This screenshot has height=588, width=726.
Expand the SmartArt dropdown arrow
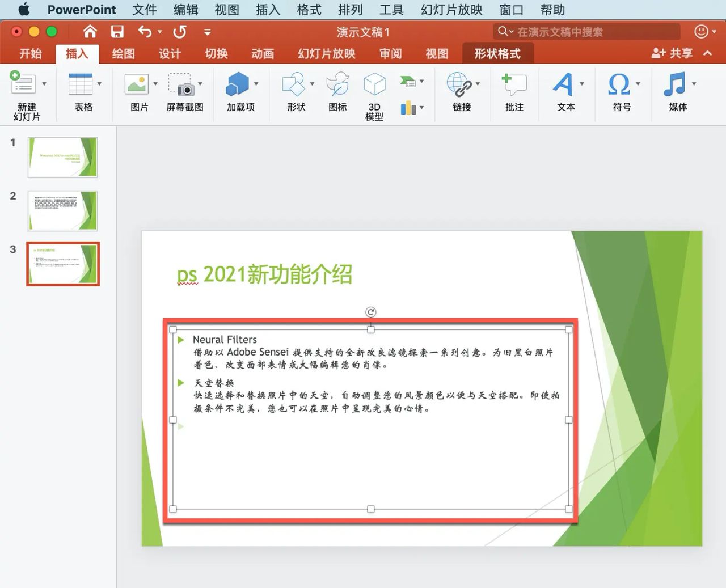(x=421, y=82)
